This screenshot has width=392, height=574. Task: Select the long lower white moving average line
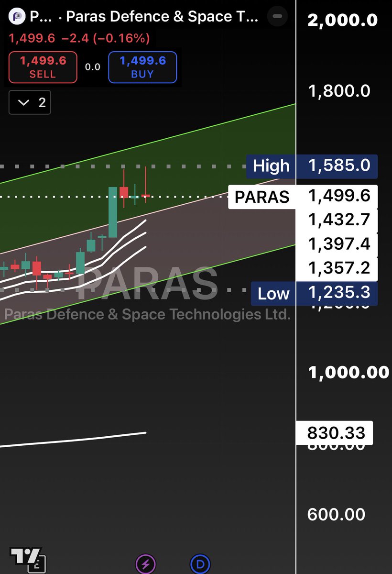[73, 440]
